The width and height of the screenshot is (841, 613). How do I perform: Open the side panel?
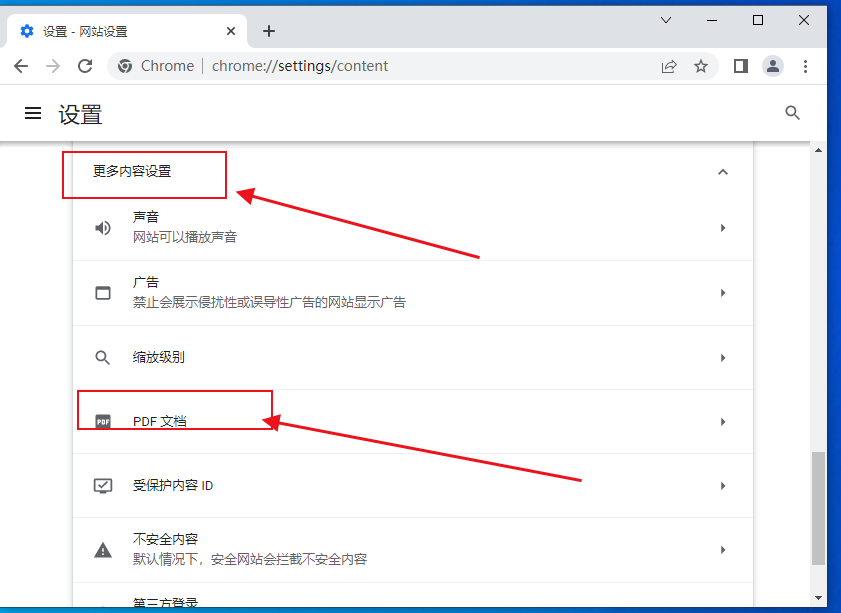click(741, 66)
